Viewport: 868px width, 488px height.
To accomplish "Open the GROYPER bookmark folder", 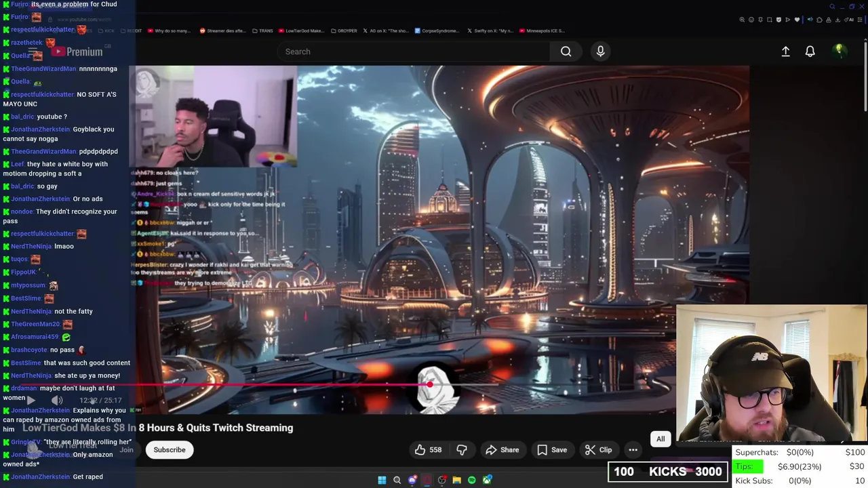I will [x=344, y=30].
